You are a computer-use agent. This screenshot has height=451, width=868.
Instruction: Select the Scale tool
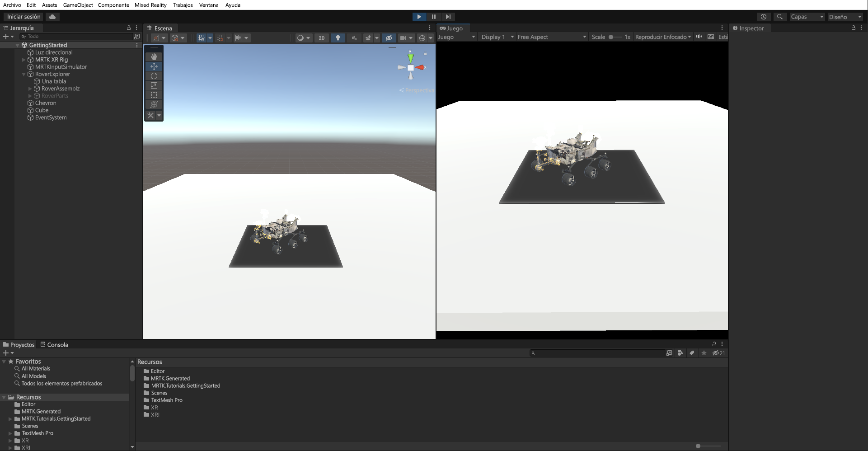point(154,85)
